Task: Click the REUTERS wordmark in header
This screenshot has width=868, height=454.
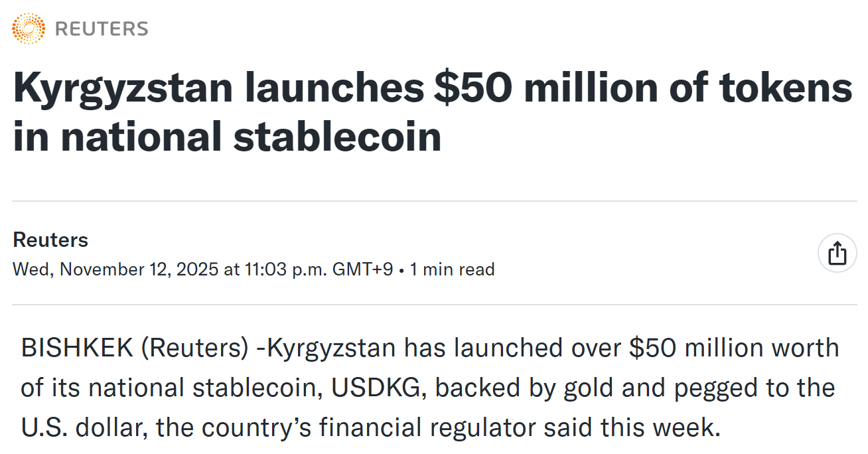Action: [101, 29]
